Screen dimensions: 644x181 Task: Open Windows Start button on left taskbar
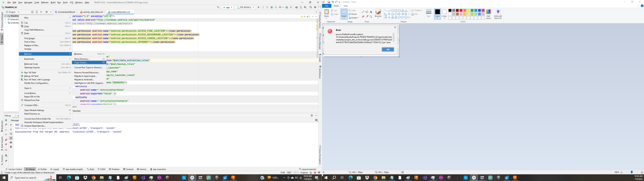[x=4, y=177]
